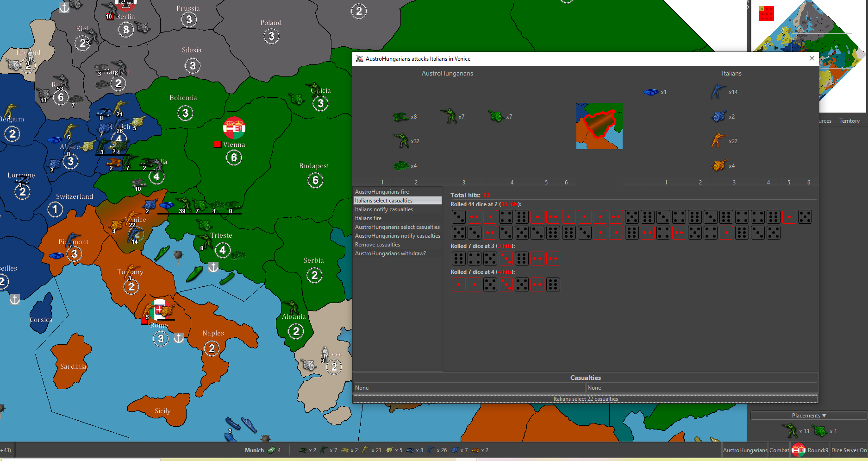Click the blue tank unit in Piedmont

56,255
